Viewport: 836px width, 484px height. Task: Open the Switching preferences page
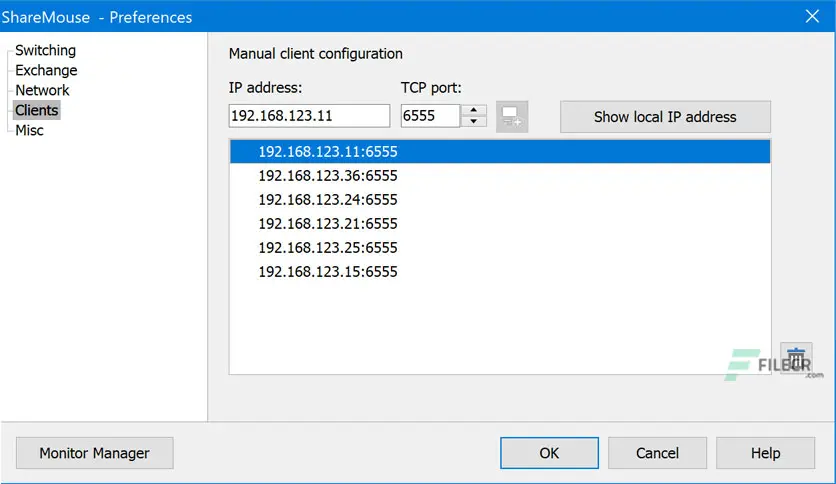(45, 50)
